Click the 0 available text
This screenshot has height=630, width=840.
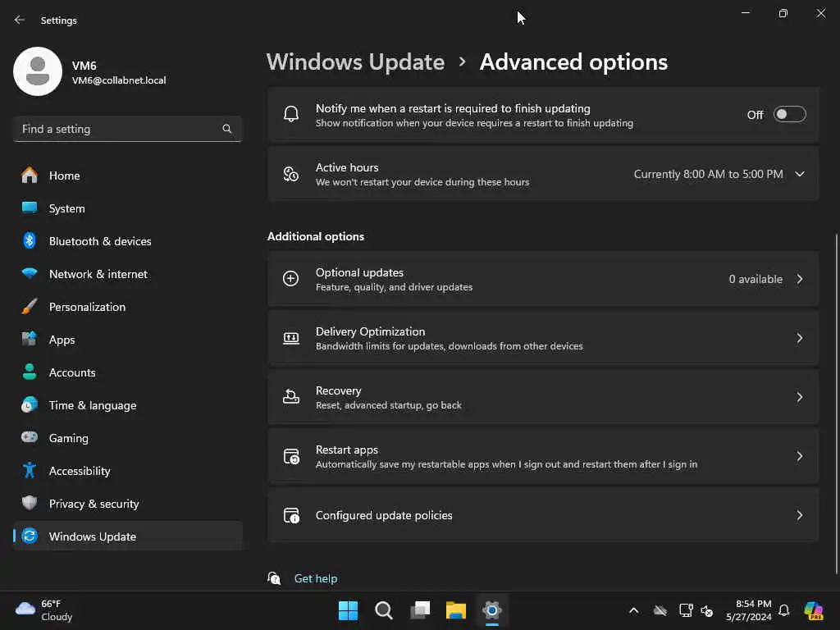[x=756, y=279]
